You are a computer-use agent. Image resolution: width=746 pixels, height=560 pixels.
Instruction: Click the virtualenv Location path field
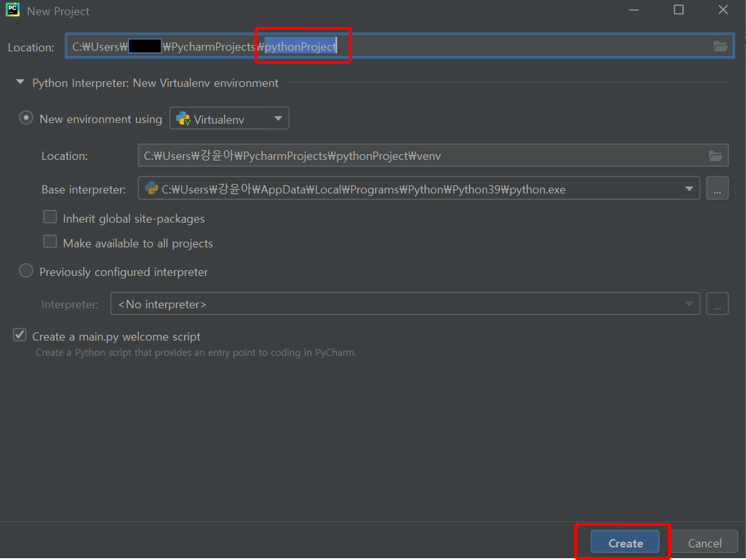point(433,156)
